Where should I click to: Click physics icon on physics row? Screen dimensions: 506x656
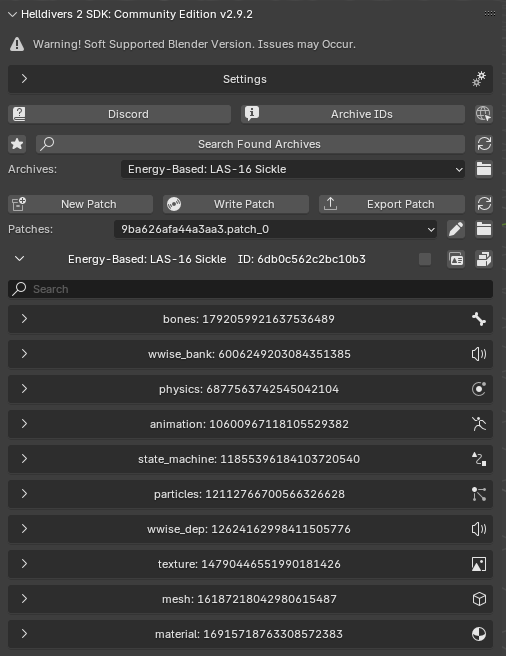coord(479,389)
